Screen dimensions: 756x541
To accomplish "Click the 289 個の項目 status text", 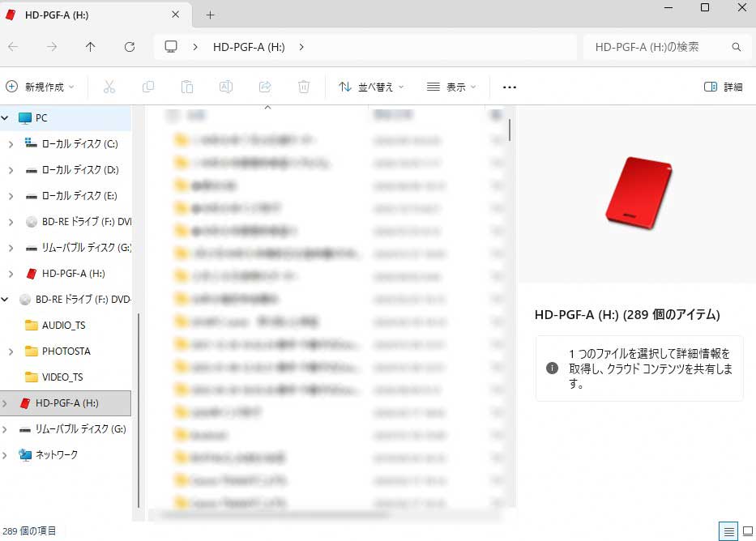I will (29, 531).
